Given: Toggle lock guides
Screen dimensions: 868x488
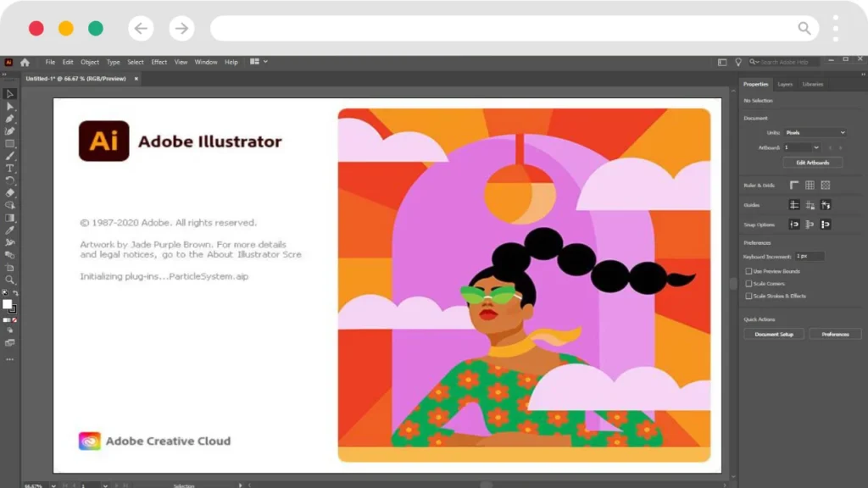Looking at the screenshot, I should (x=810, y=205).
